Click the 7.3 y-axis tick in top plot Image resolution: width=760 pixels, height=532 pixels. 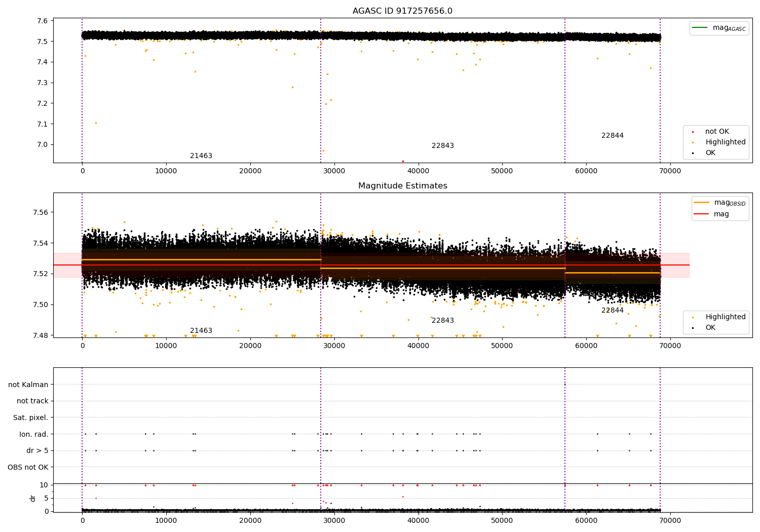(43, 83)
